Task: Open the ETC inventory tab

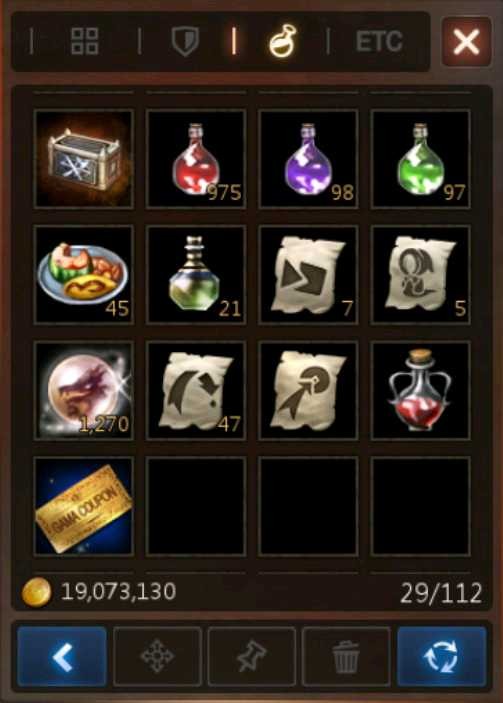Action: 379,41
